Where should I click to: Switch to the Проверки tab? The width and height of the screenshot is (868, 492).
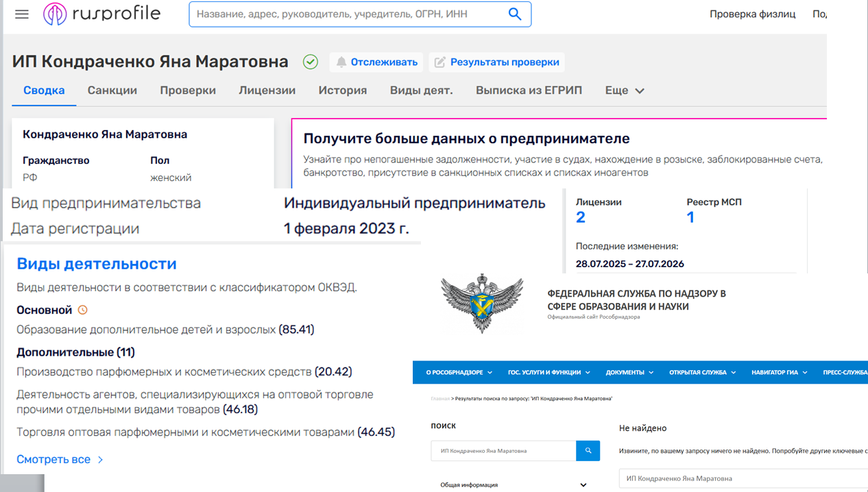188,90
